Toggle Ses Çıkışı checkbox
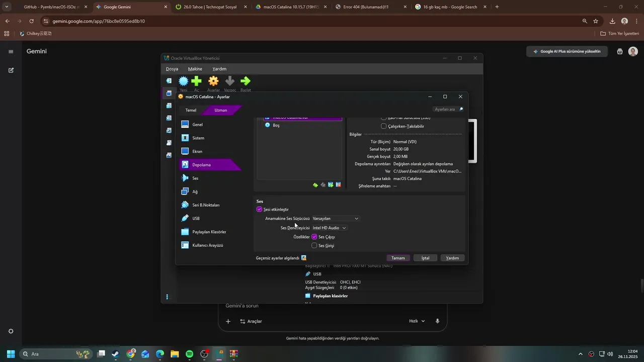 (314, 237)
